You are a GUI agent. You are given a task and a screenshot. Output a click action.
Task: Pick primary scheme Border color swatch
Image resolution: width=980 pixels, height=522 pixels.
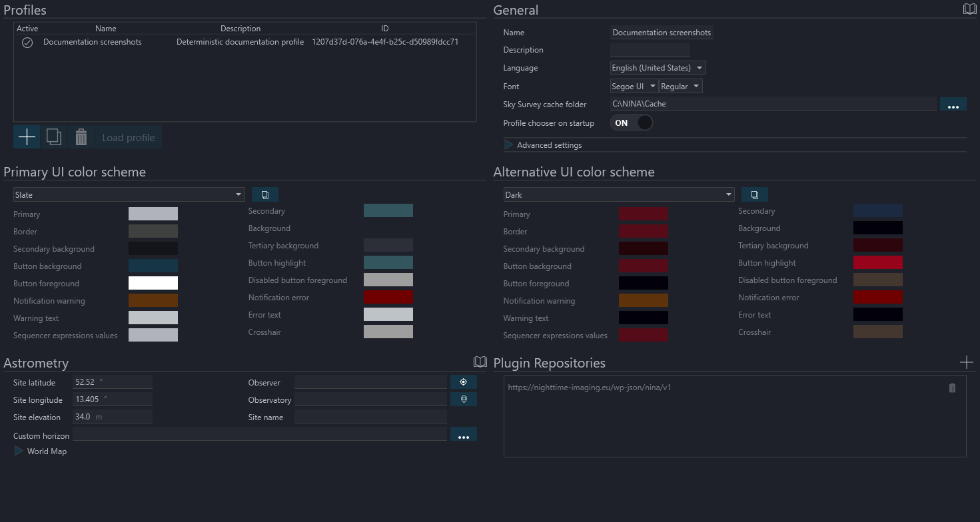[x=153, y=231]
